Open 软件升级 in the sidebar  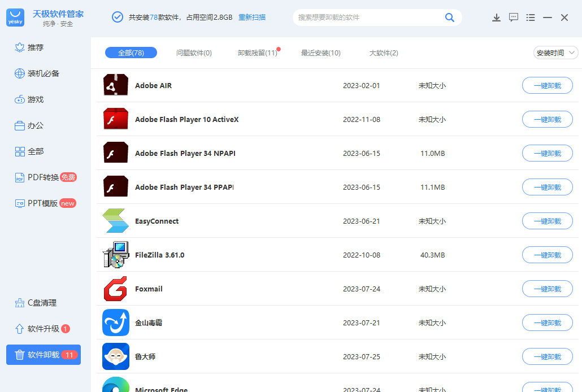click(x=42, y=329)
